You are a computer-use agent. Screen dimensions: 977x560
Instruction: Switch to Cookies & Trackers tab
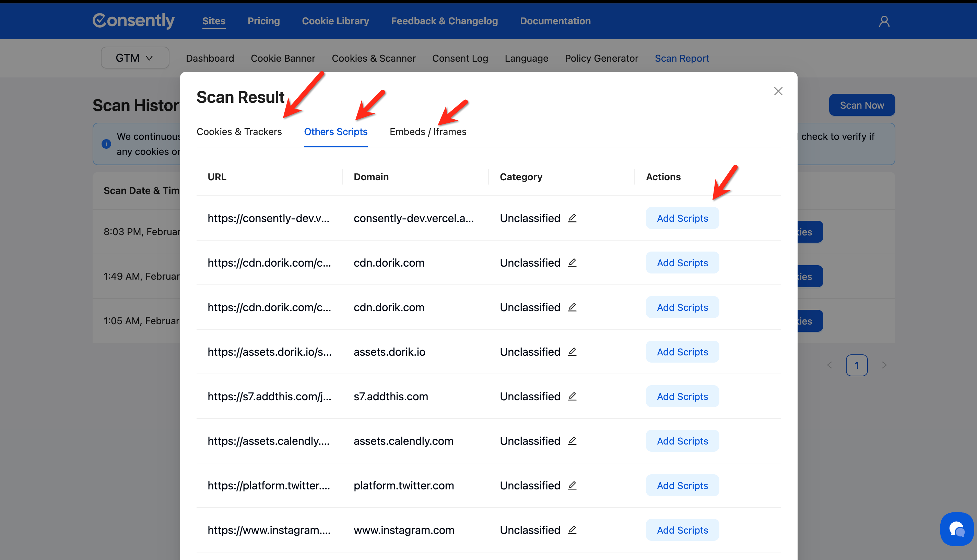[x=239, y=132]
